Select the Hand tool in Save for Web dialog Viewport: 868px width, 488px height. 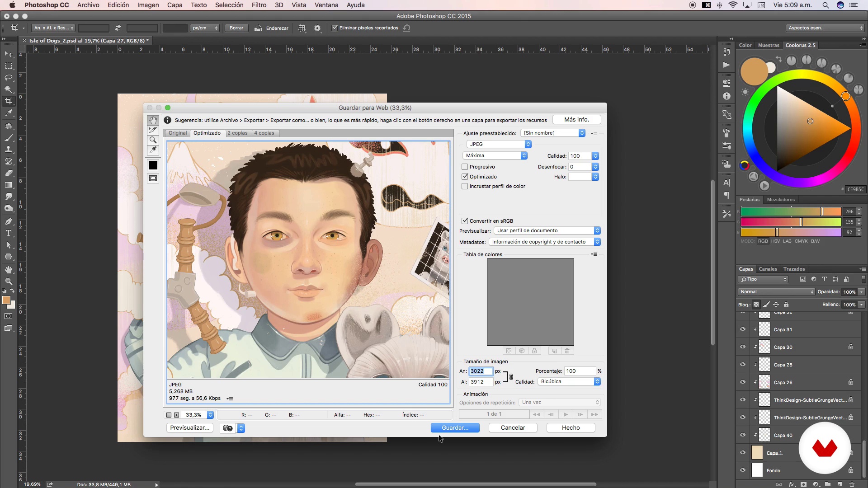point(153,120)
